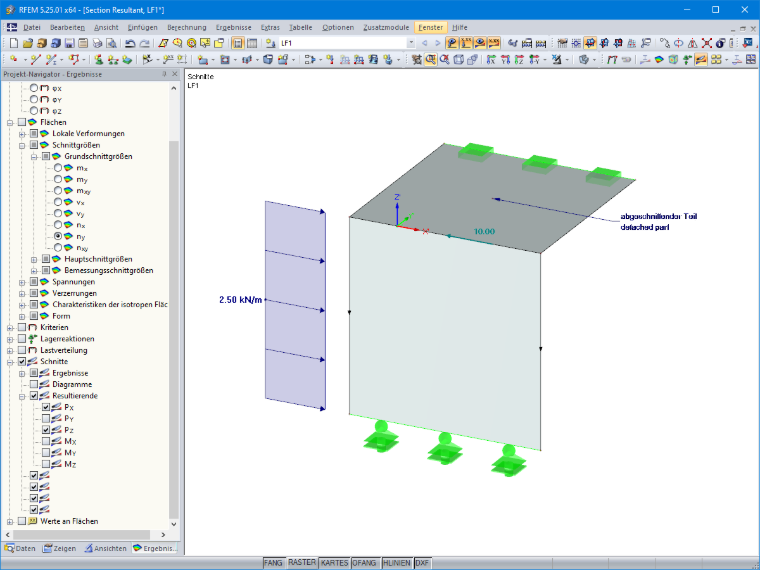This screenshot has width=760, height=570.
Task: Expand the Werte an Flächen node
Action: coord(10,522)
